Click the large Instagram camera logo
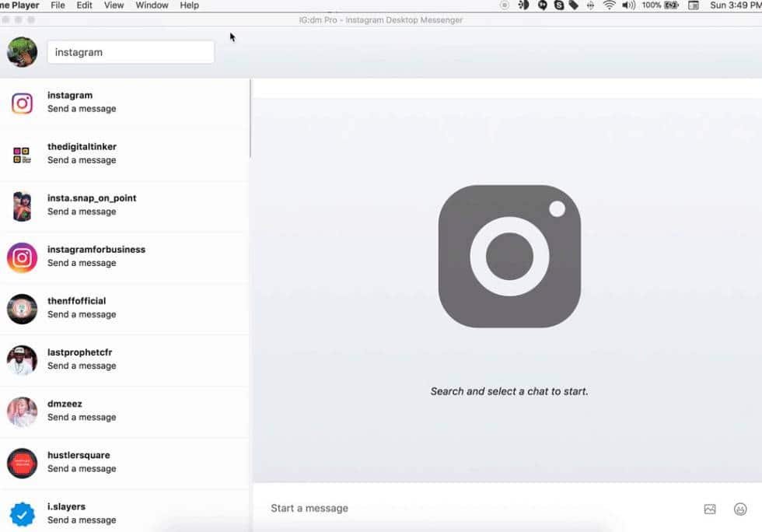 (509, 256)
